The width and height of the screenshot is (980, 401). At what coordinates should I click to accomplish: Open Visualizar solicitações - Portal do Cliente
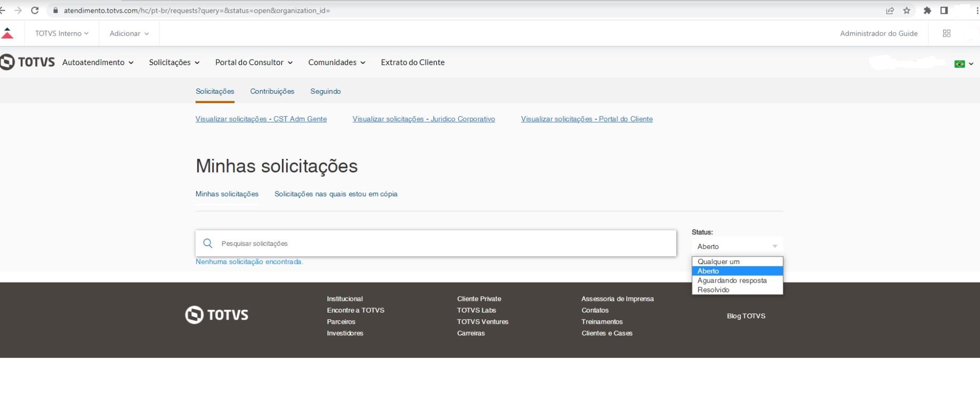(x=587, y=119)
